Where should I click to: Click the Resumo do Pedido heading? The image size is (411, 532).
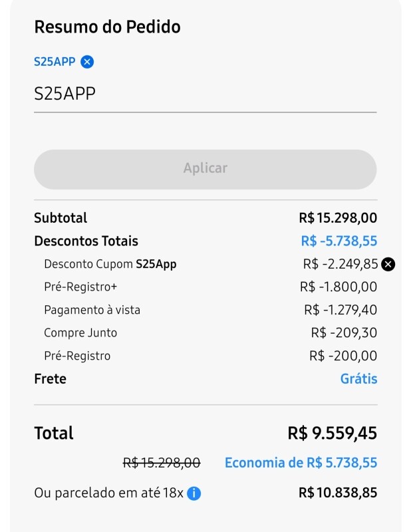(x=107, y=27)
